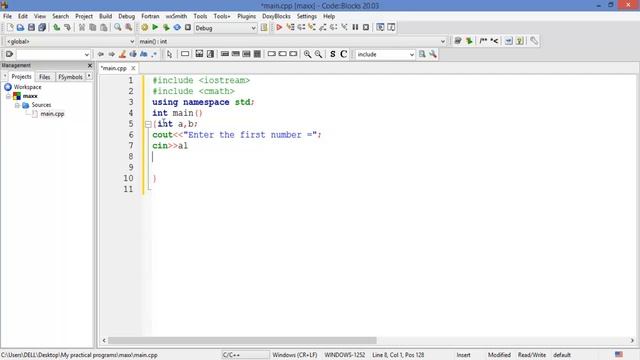Select main.cpp in the project tree

52,114
